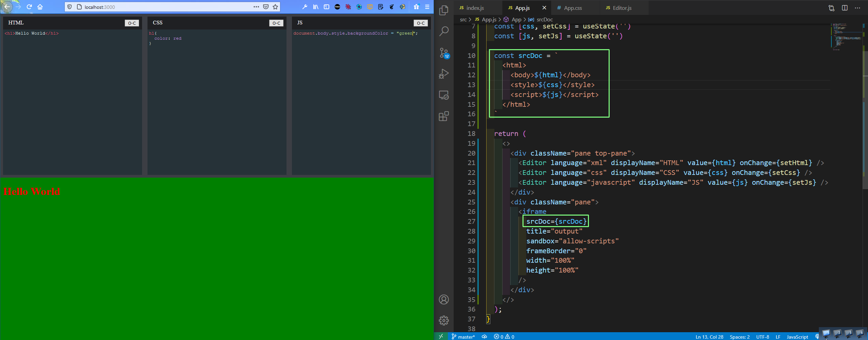Open VS Code Search view
This screenshot has width=868, height=340.
444,32
